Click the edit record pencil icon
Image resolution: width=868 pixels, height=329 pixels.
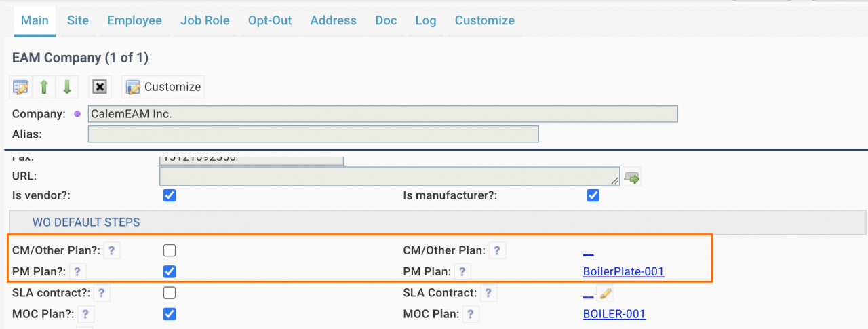tap(21, 87)
